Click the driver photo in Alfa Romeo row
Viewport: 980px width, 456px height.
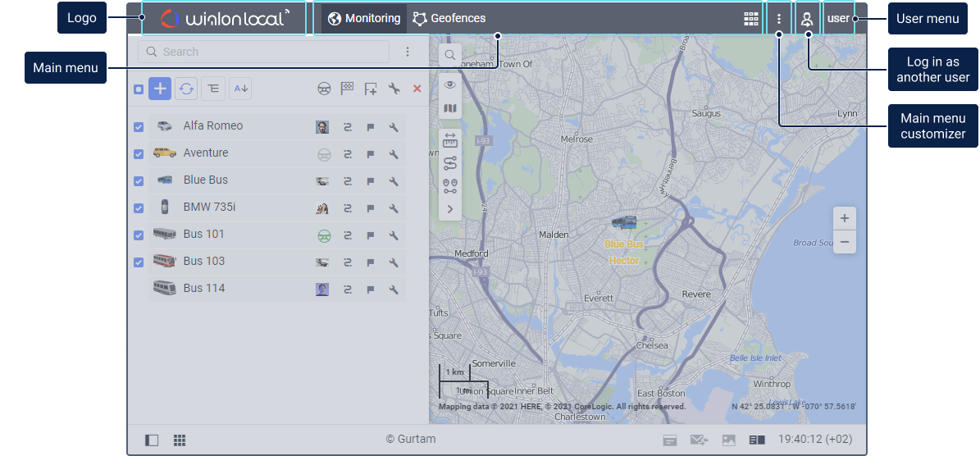pyautogui.click(x=321, y=127)
